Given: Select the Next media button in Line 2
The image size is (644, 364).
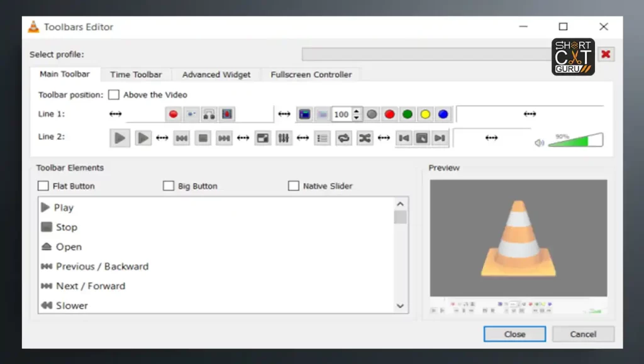Looking at the screenshot, I should pos(224,138).
